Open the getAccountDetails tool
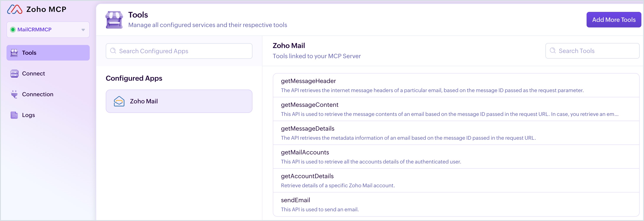 click(x=456, y=180)
